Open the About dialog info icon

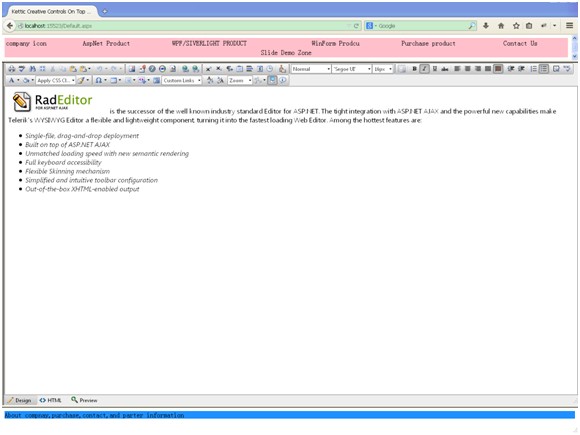point(283,80)
